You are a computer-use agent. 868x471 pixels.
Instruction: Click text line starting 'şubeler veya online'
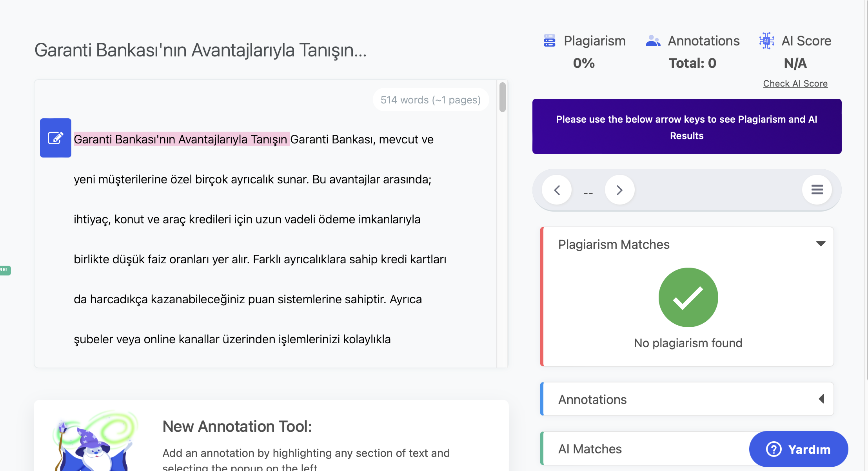click(x=232, y=339)
